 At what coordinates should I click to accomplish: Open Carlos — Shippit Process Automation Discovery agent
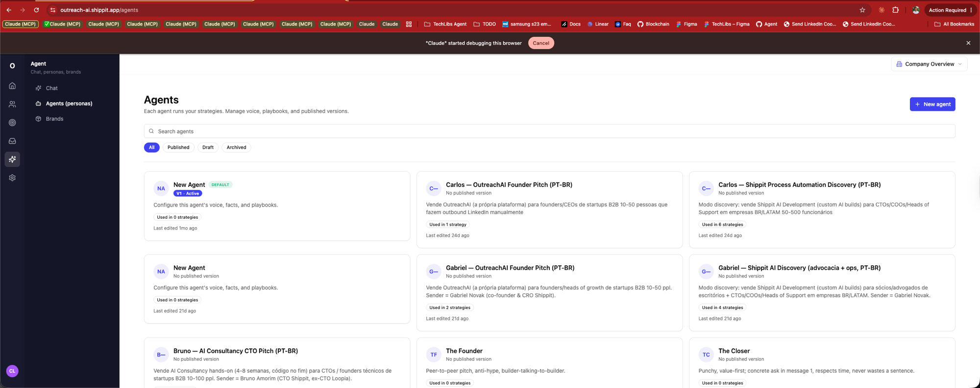click(799, 185)
